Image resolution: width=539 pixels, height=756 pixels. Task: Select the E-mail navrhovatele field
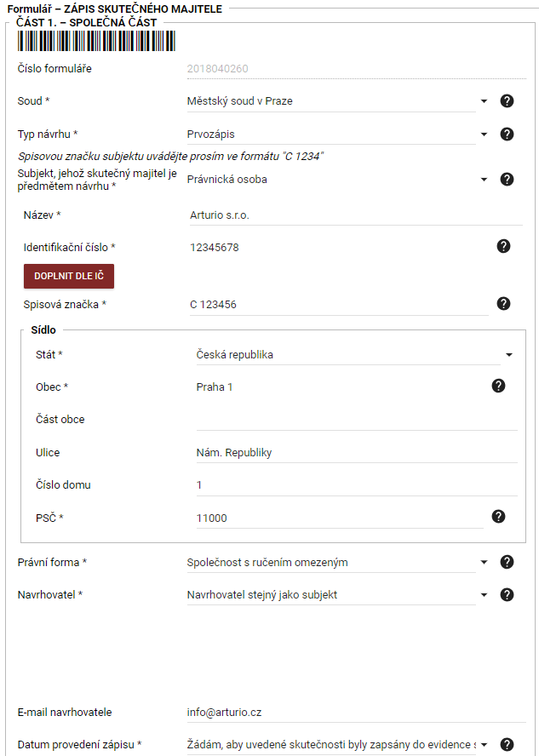tap(356, 712)
